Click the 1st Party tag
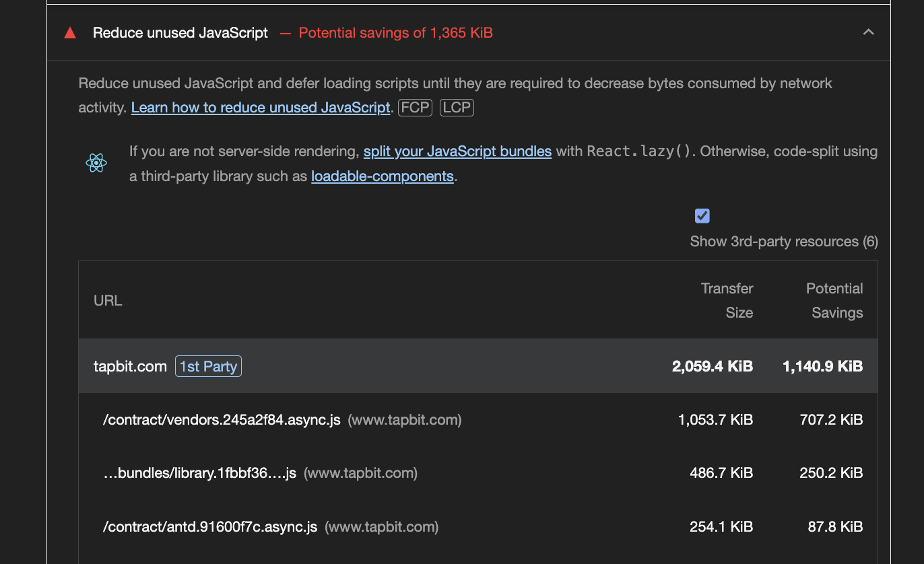The image size is (924, 564). coord(208,366)
